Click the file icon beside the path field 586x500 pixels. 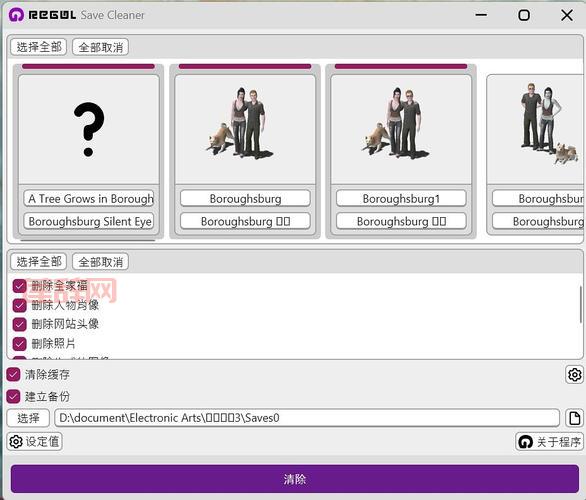click(574, 418)
